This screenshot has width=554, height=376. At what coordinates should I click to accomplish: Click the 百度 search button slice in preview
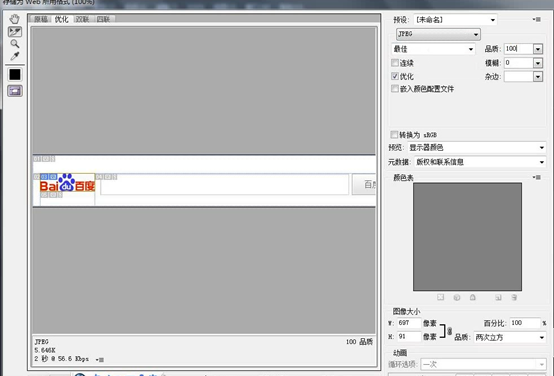(364, 184)
